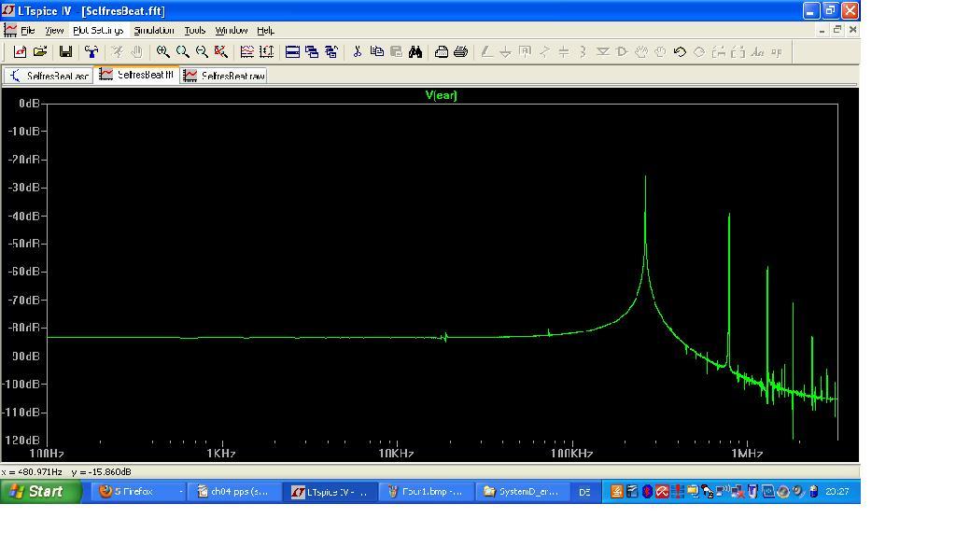Click the Copy toolbar icon
Screen dimensions: 956x560
[377, 52]
